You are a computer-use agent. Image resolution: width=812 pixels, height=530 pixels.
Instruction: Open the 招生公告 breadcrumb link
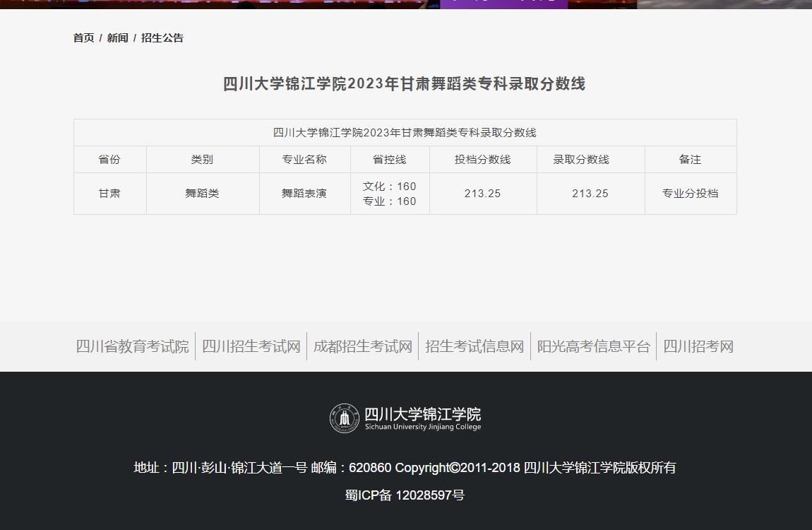[162, 38]
